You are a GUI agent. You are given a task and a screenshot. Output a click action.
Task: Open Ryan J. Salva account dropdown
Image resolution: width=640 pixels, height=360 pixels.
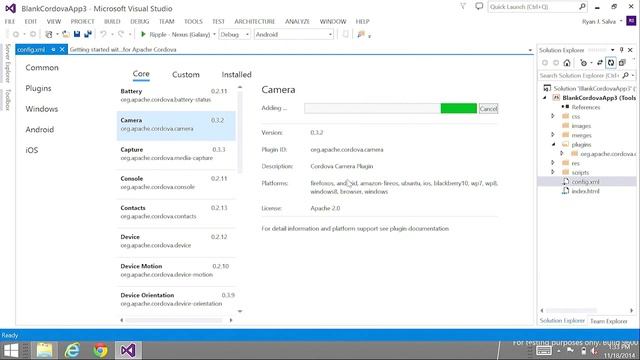621,21
